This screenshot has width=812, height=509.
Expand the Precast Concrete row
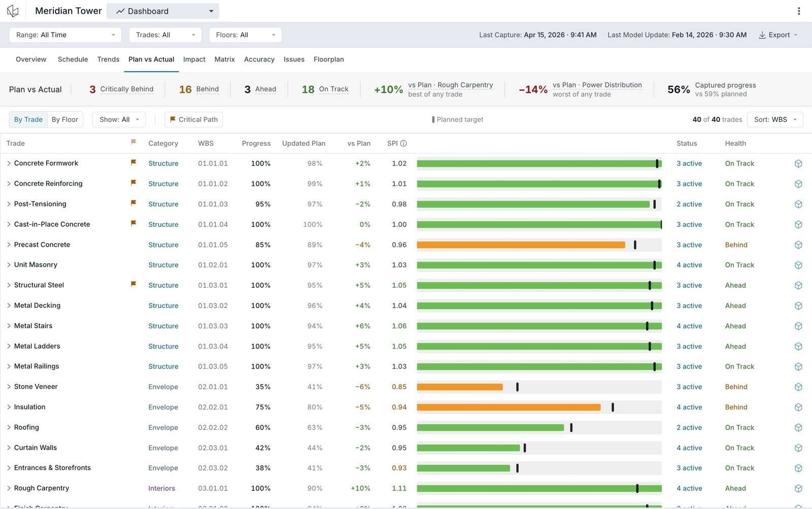9,245
